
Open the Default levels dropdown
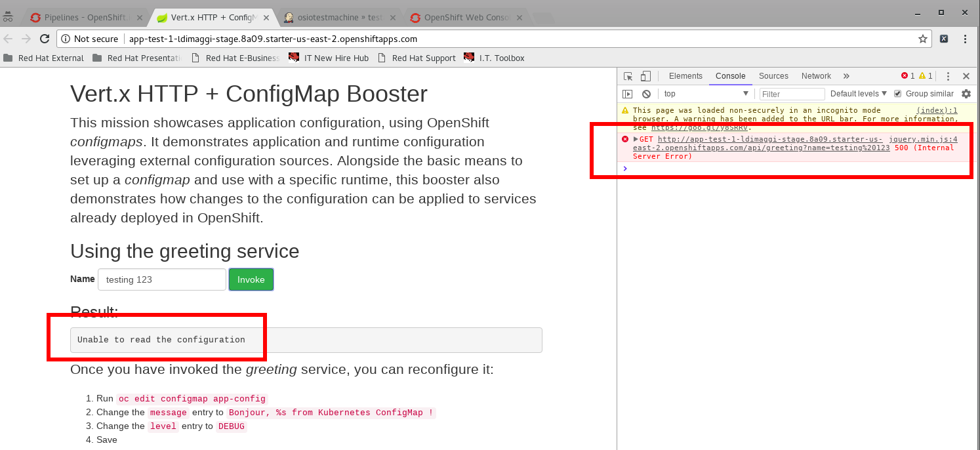tap(859, 94)
